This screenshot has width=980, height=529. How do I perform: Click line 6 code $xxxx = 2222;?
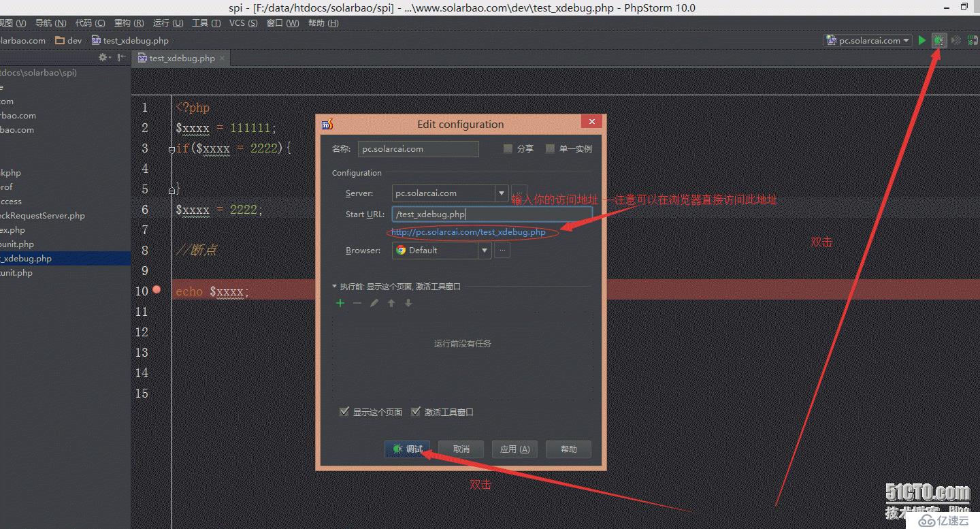tap(218, 210)
